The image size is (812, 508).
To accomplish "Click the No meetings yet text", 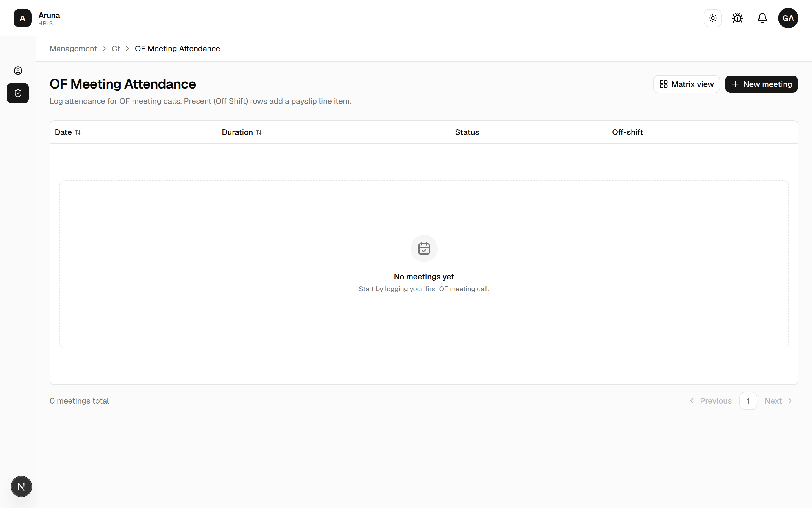I will pos(424,277).
